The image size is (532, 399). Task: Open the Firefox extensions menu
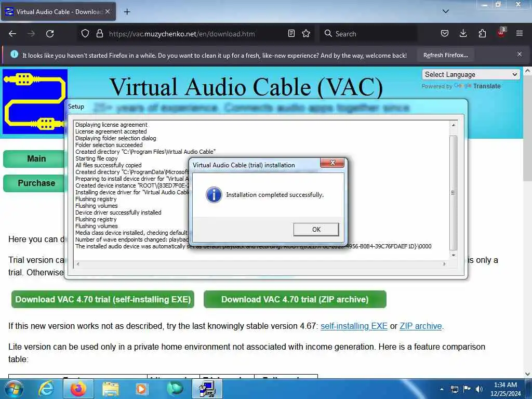(482, 34)
